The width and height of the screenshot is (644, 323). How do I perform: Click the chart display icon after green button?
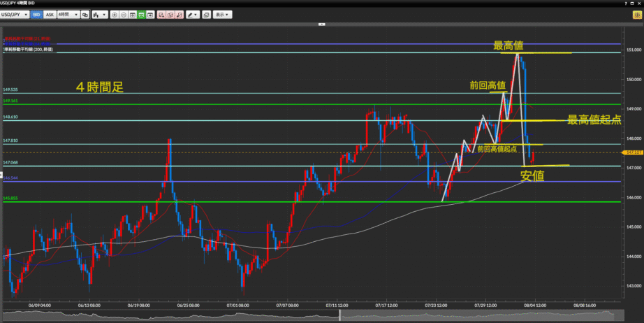point(150,15)
